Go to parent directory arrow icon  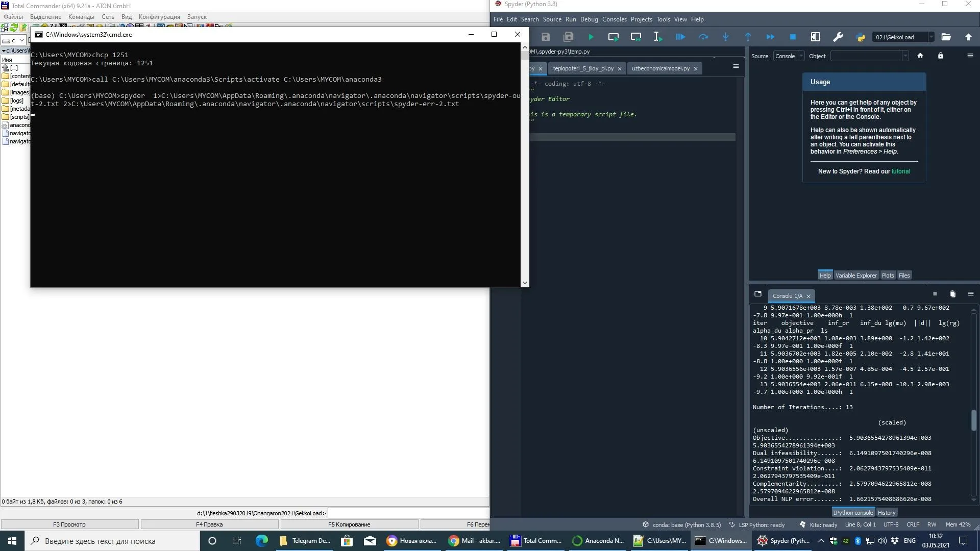pyautogui.click(x=968, y=37)
